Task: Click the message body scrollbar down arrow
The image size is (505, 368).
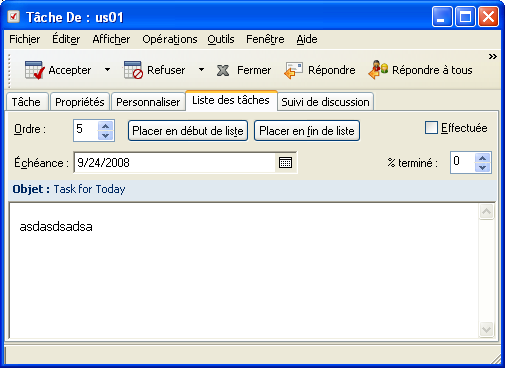Action: pos(486,329)
